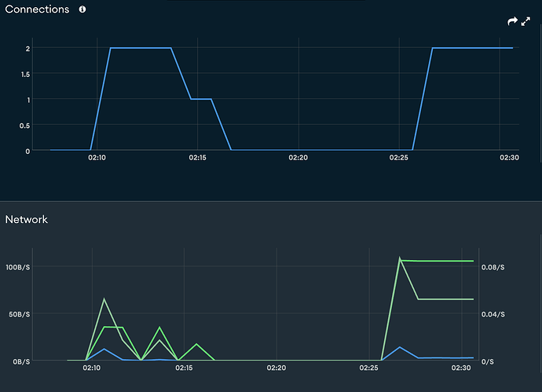Click 02:10 label on Connections time axis

point(97,158)
